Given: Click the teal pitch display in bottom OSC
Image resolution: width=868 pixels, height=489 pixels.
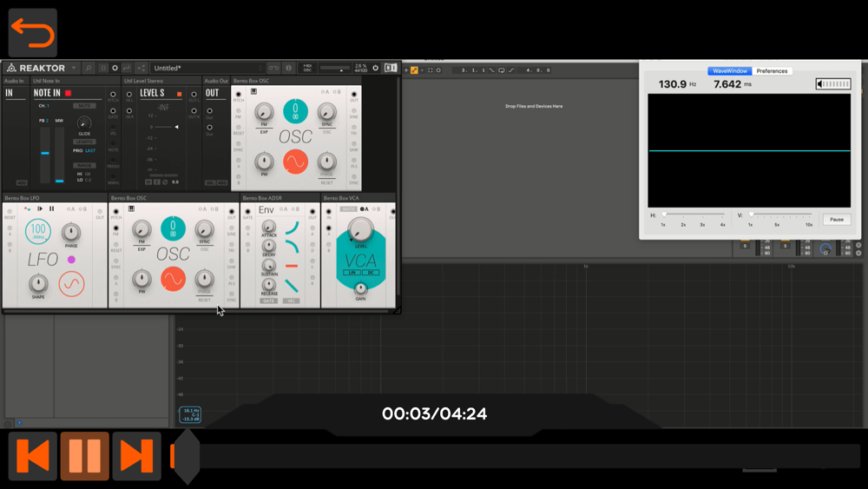Looking at the screenshot, I should click(x=174, y=228).
